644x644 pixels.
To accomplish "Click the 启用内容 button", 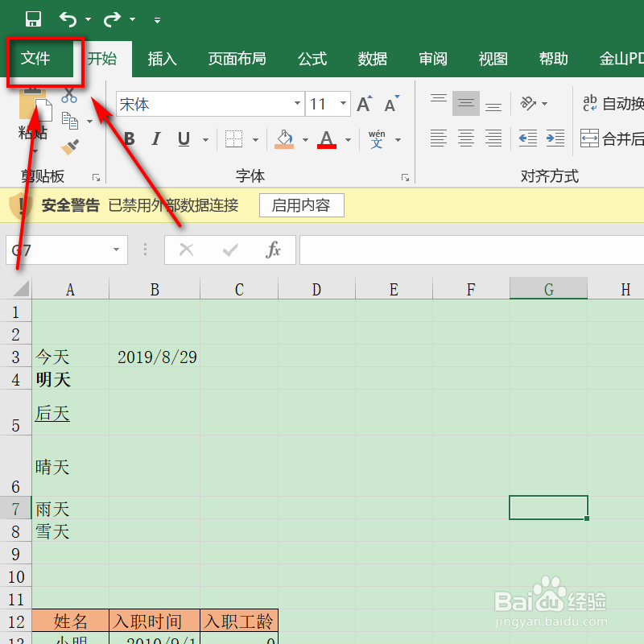I will [301, 205].
